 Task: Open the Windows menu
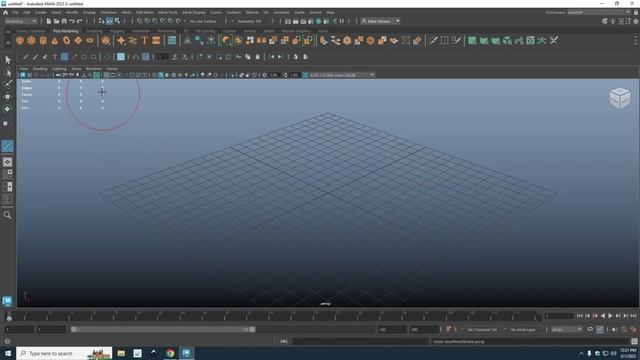[x=108, y=13]
